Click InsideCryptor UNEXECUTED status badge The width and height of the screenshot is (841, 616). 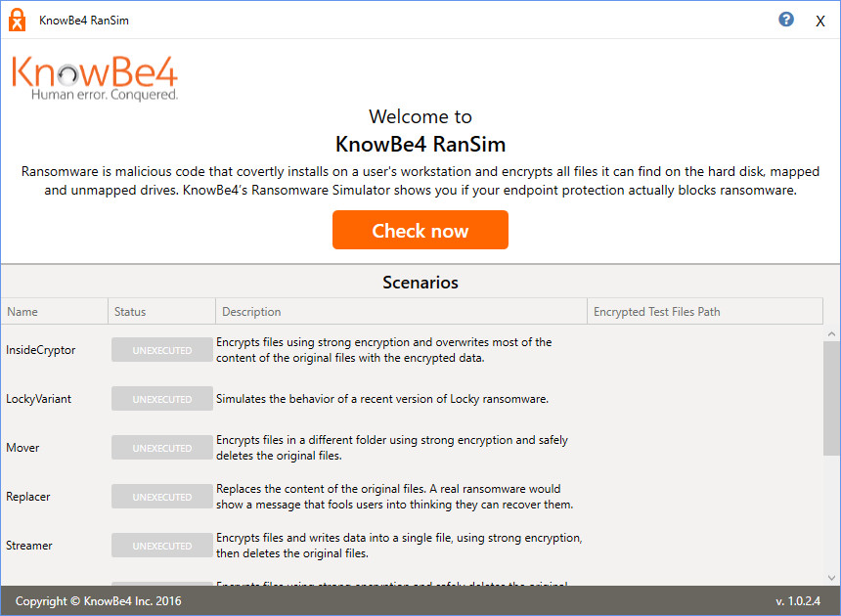[x=162, y=350]
